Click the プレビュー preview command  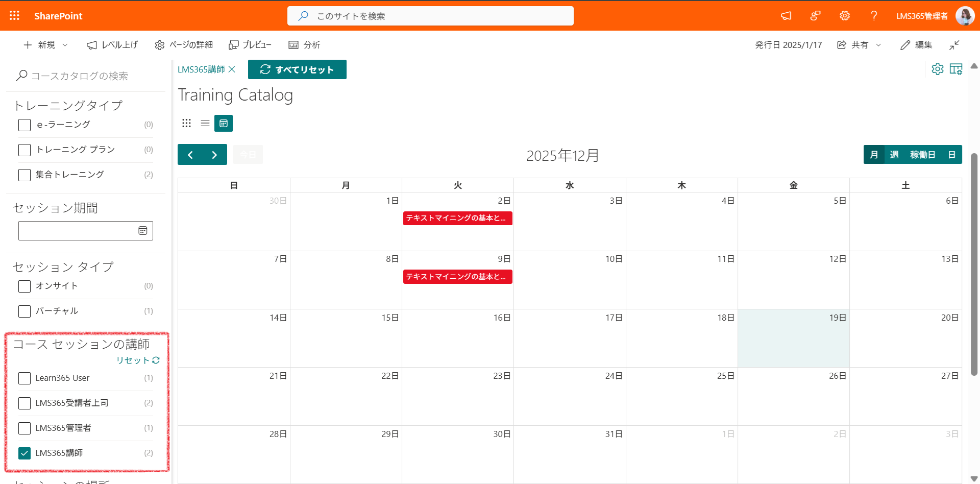(250, 45)
